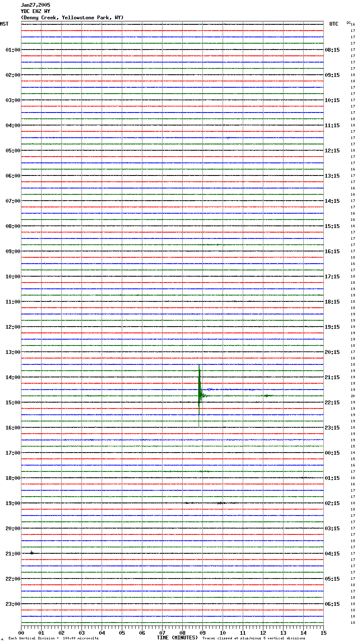Click the black signal burst on the 19:00 trace
Image resolution: width=357 pixels, height=644 pixels.
click(221, 503)
